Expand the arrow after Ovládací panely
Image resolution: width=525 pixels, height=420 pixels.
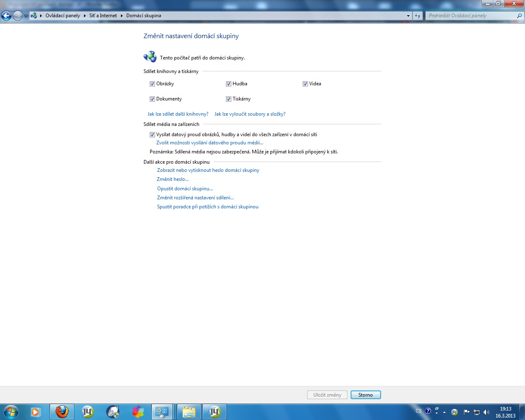pos(85,16)
